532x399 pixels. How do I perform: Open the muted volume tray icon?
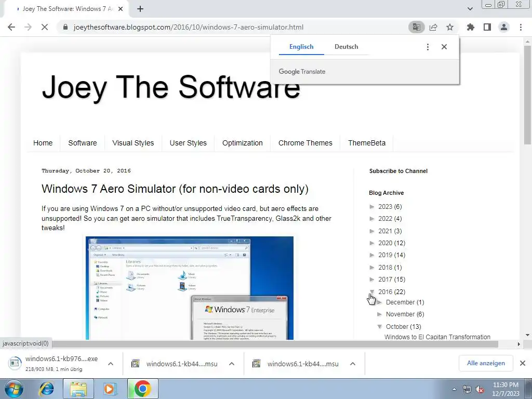pos(480,389)
